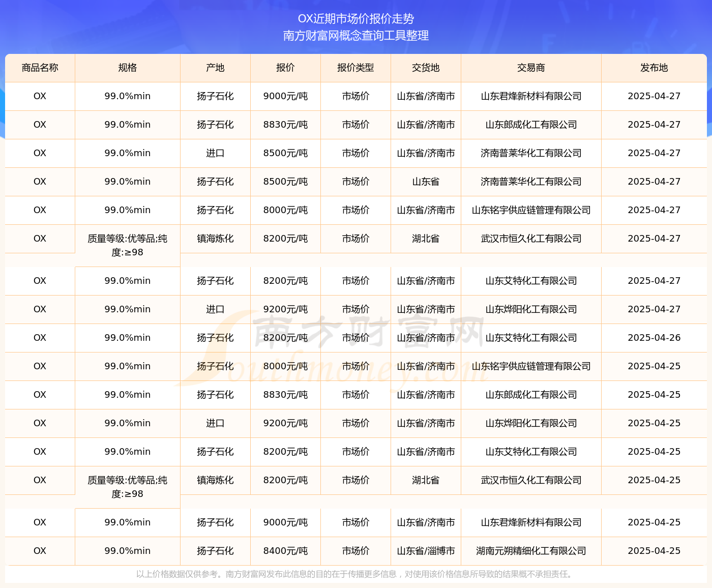Image resolution: width=712 pixels, height=588 pixels.
Task: Click OX in the 湖南元朔精细化工 row
Action: [x=40, y=551]
